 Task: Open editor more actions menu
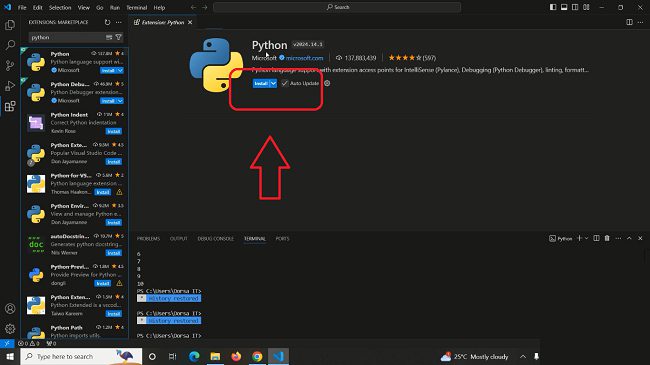640,22
